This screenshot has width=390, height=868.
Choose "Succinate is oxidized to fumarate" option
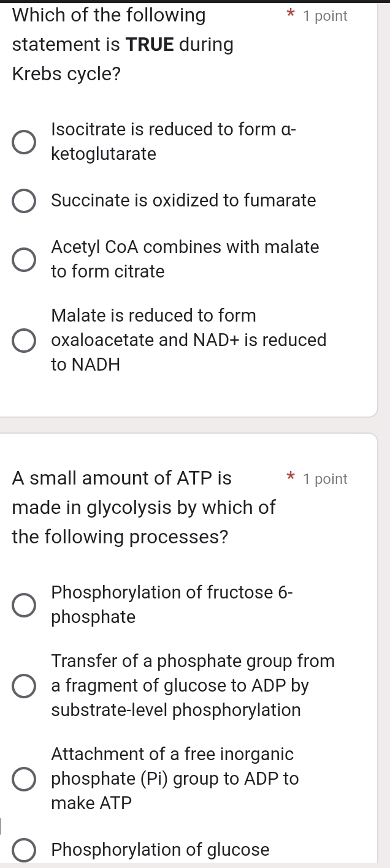point(23,200)
